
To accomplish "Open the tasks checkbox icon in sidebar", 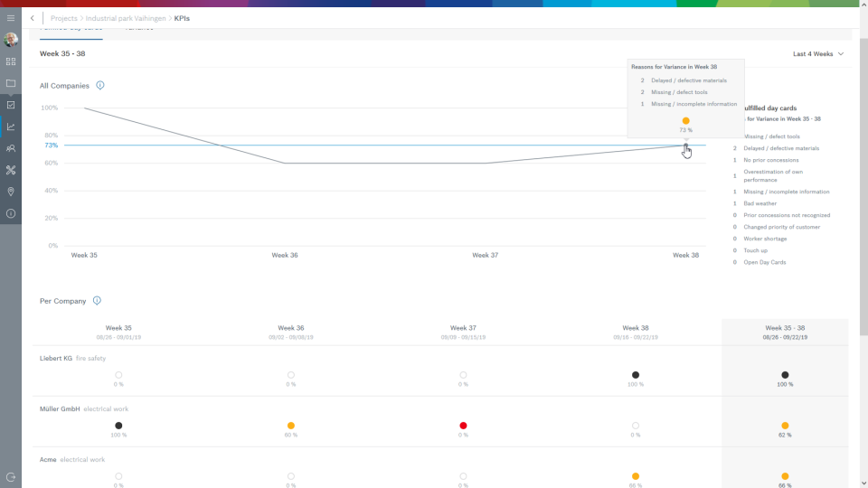I will point(11,105).
